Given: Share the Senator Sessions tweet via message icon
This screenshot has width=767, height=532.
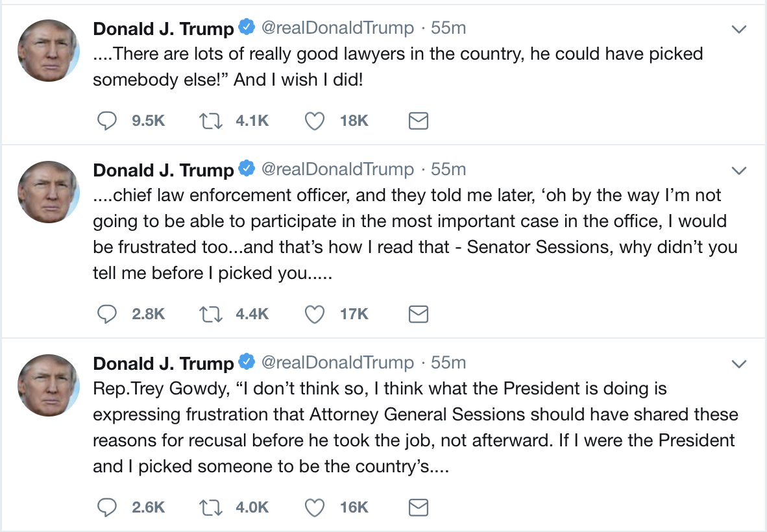Looking at the screenshot, I should click(x=419, y=314).
